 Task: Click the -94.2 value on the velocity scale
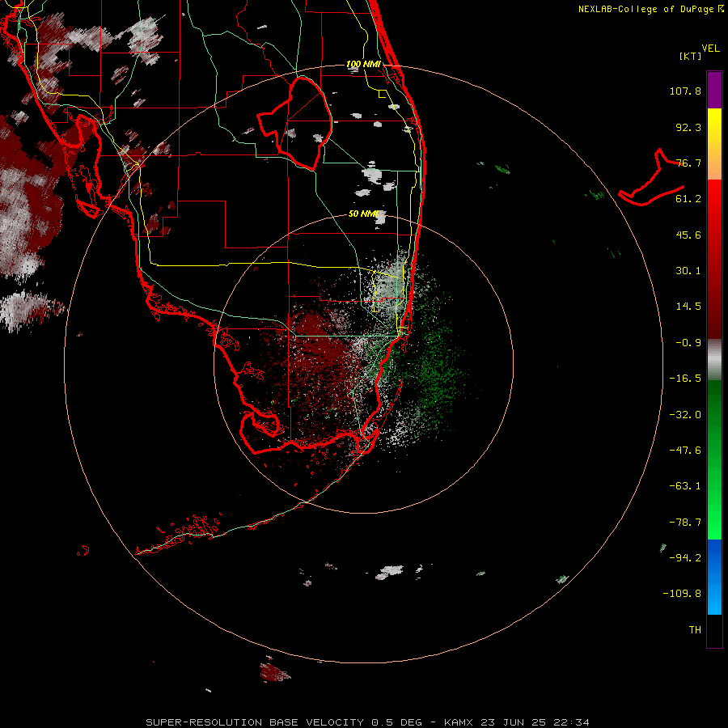pyautogui.click(x=685, y=557)
